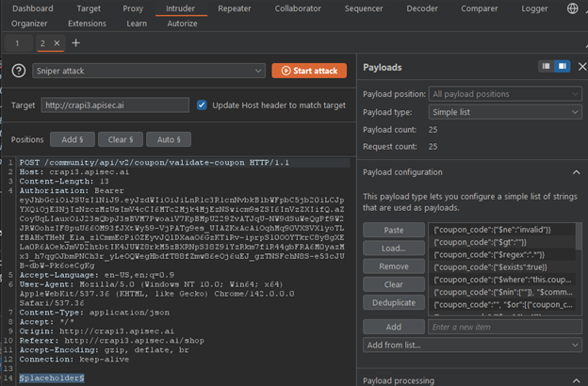Click the Load... payload button
588x386 pixels.
394,249
